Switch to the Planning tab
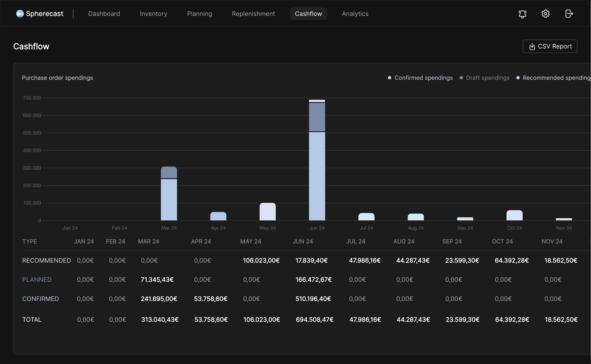Viewport: 591px width, 364px height. point(199,14)
